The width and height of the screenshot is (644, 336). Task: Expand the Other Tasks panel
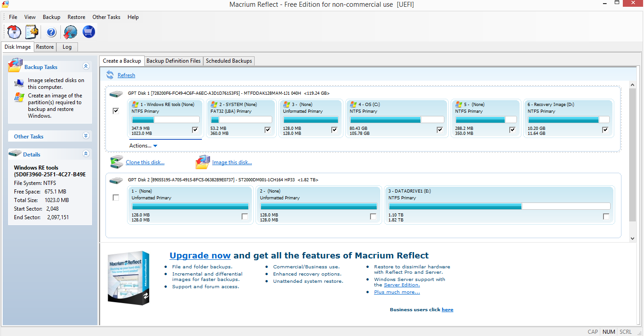(86, 136)
